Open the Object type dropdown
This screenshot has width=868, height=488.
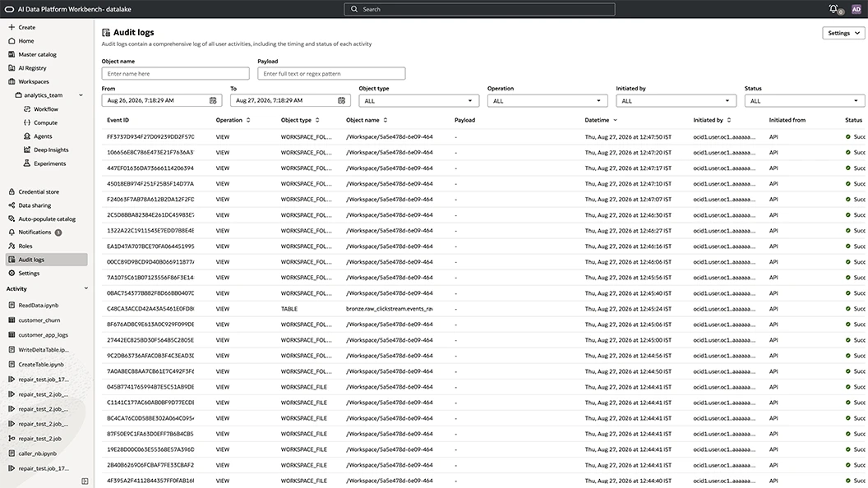(418, 101)
